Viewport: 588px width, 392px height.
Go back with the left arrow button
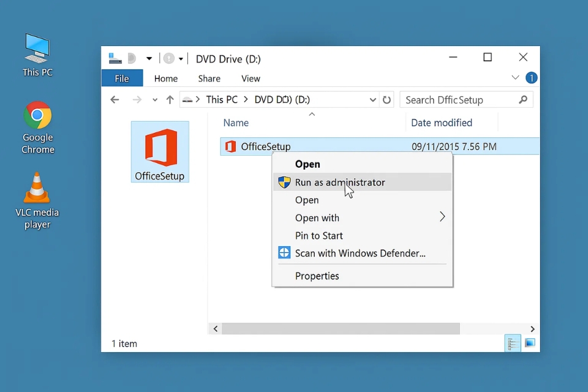pyautogui.click(x=115, y=100)
